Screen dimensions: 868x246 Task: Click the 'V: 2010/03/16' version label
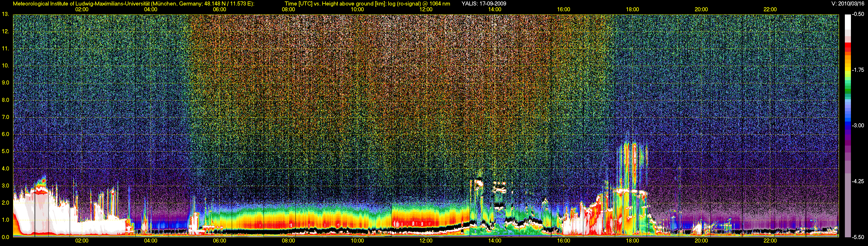848,4
